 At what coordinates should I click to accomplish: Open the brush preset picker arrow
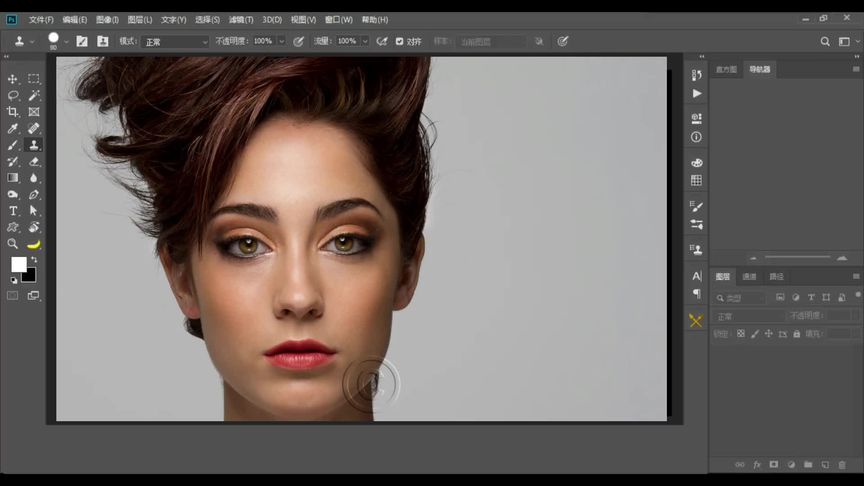[x=66, y=42]
